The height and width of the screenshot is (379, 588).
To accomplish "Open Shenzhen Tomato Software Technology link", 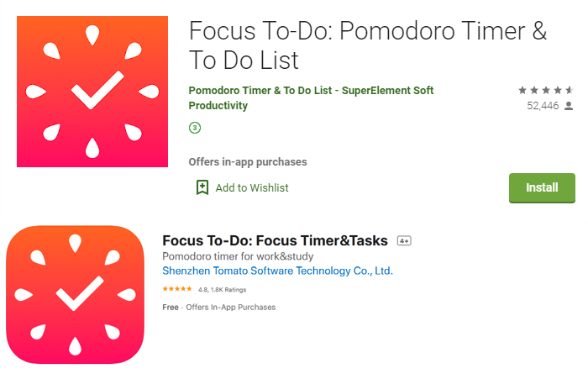I will coord(277,271).
